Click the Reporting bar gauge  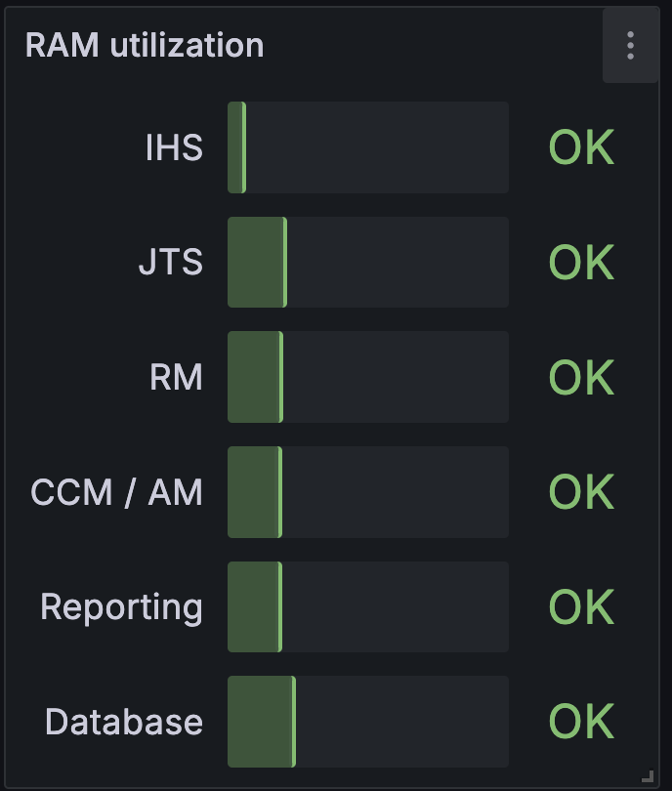tap(368, 606)
